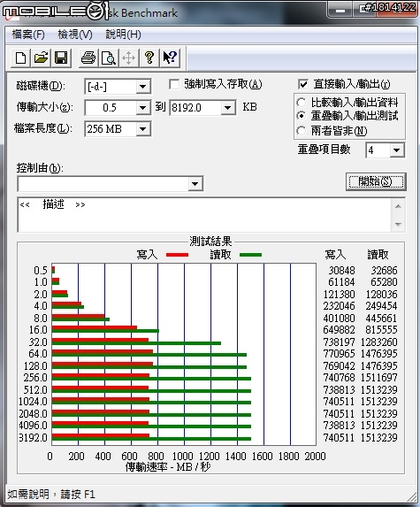Save results with the floppy disk icon
This screenshot has width=420, height=507.
click(x=61, y=58)
